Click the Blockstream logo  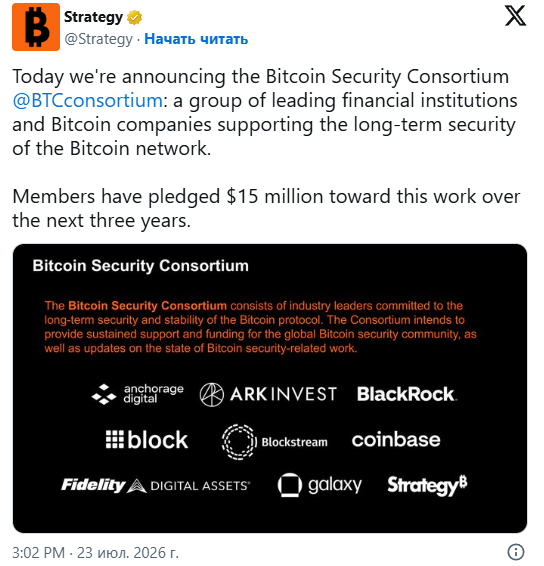(274, 441)
